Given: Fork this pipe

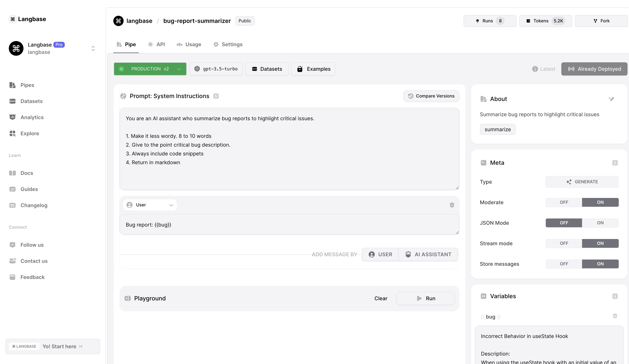Looking at the screenshot, I should point(601,21).
